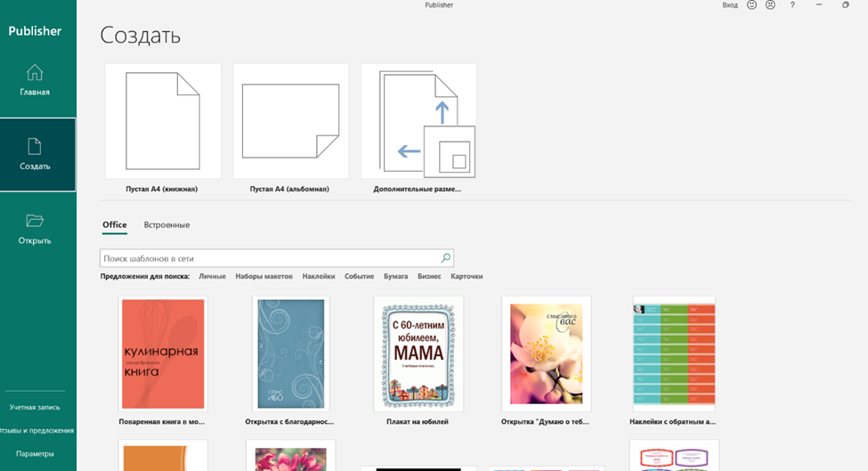Search suggestion Личные
Image resolution: width=868 pixels, height=471 pixels.
[x=212, y=276]
